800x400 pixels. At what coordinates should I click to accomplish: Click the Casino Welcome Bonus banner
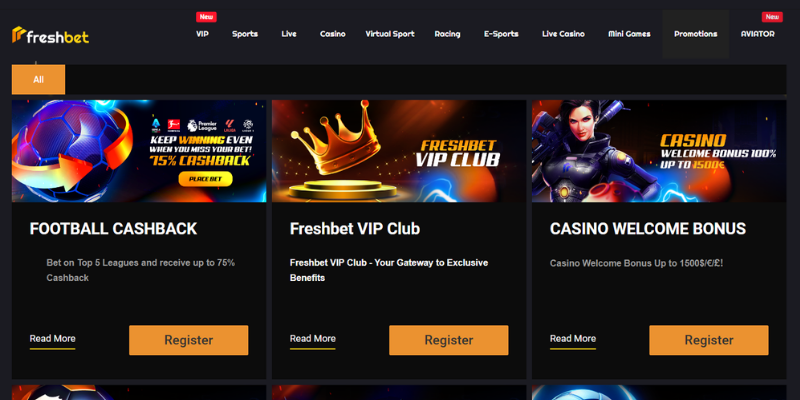coord(659,151)
